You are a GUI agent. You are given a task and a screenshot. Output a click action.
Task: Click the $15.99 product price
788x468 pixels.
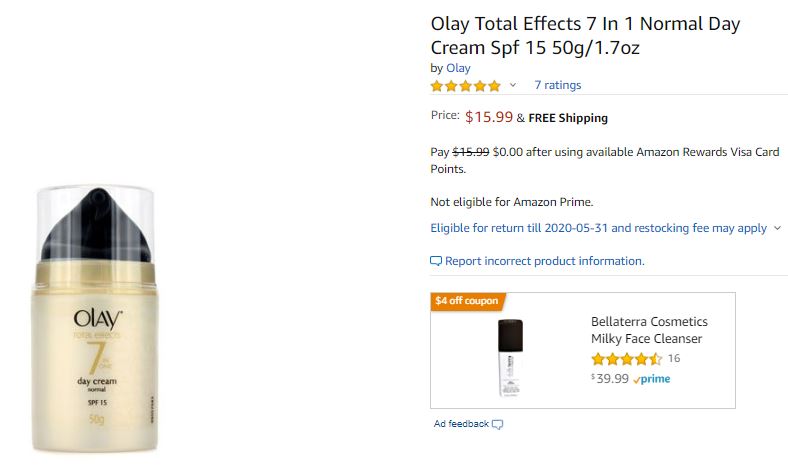[x=488, y=117]
